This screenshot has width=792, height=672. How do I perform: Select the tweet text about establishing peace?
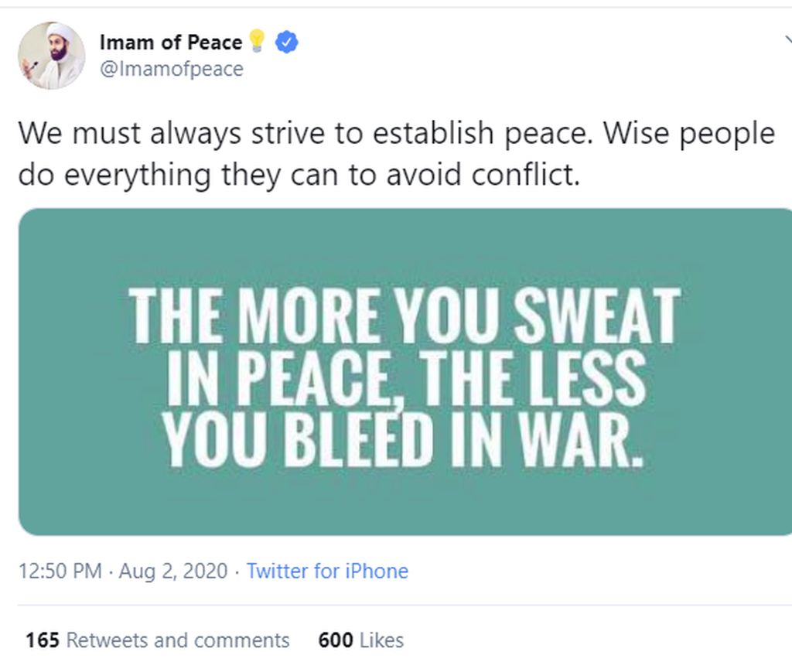click(397, 154)
